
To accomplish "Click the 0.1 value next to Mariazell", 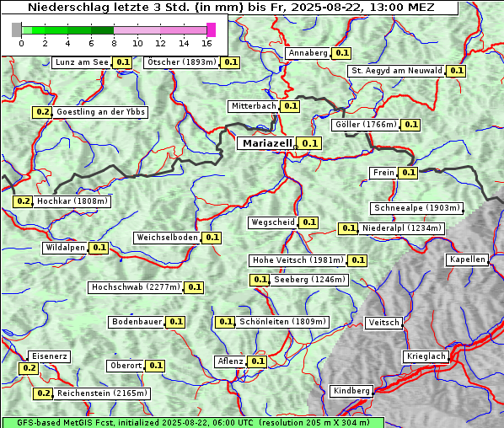I will (309, 143).
